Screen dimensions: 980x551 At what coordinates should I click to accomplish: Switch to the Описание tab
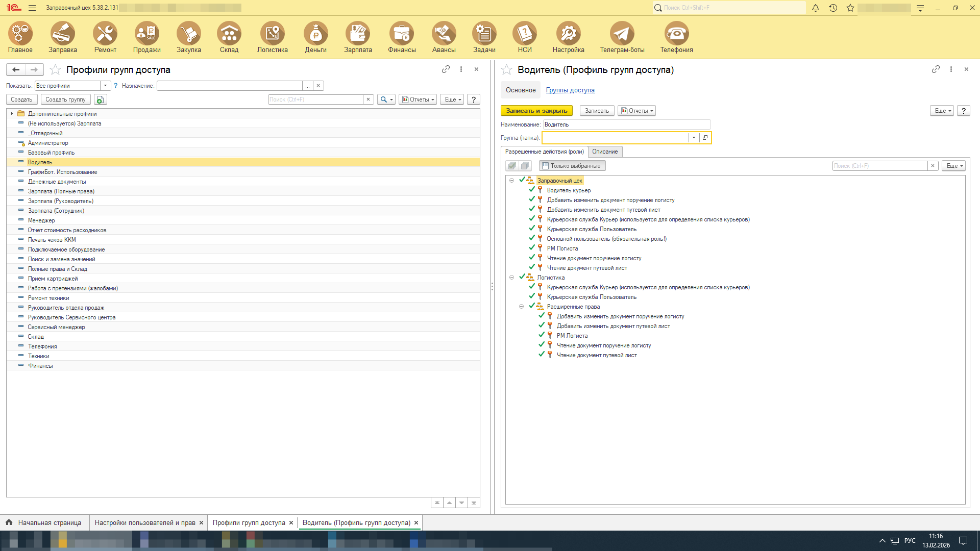coord(604,152)
